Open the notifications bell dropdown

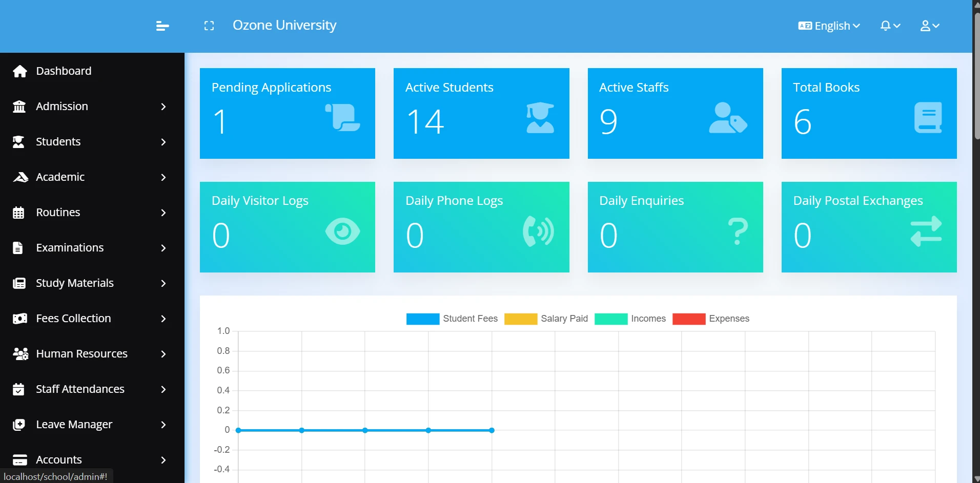[890, 26]
